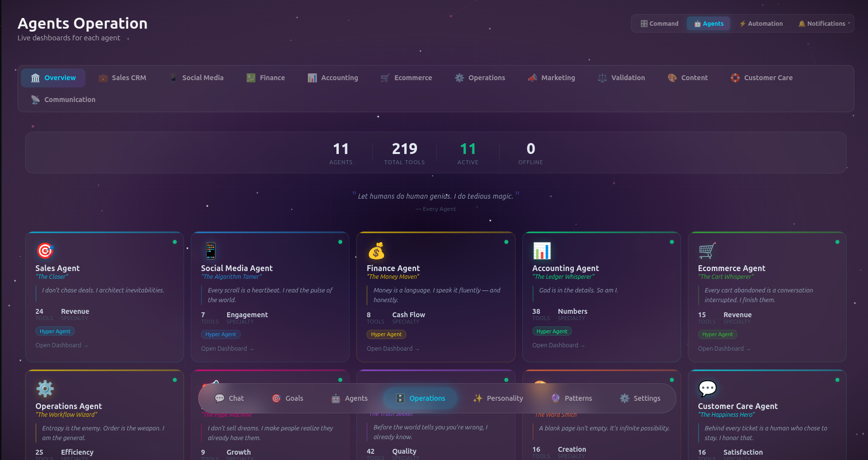Click the Content palette icon
The height and width of the screenshot is (460, 868).
click(672, 78)
